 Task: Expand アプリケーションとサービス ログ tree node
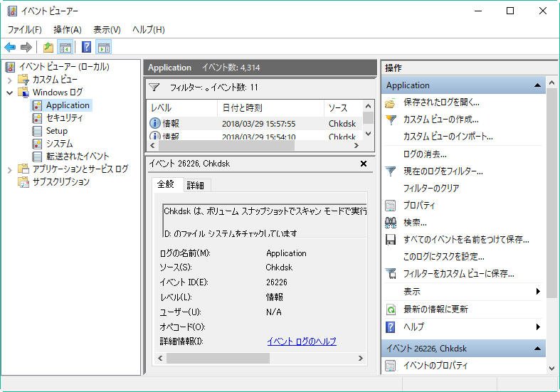point(10,169)
